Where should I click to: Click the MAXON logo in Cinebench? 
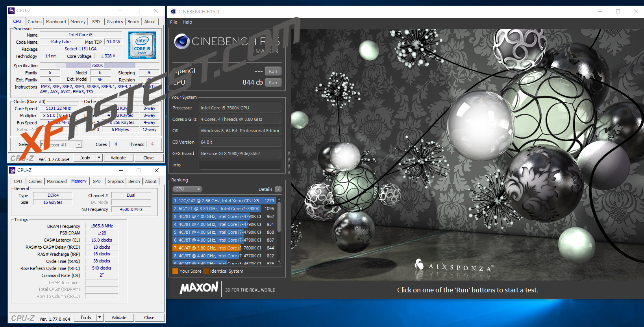[199, 288]
